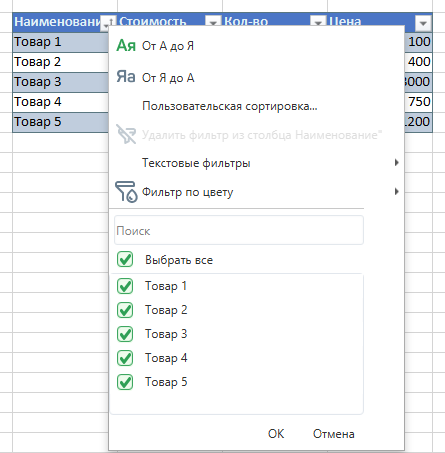445x453 pixels.
Task: Sort ascending with От А до Я
Action: [168, 46]
